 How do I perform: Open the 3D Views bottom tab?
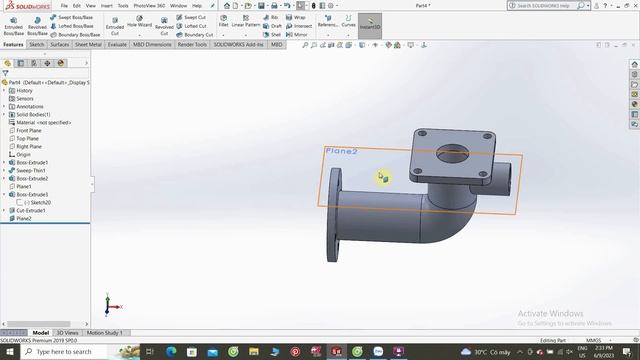pyautogui.click(x=67, y=333)
